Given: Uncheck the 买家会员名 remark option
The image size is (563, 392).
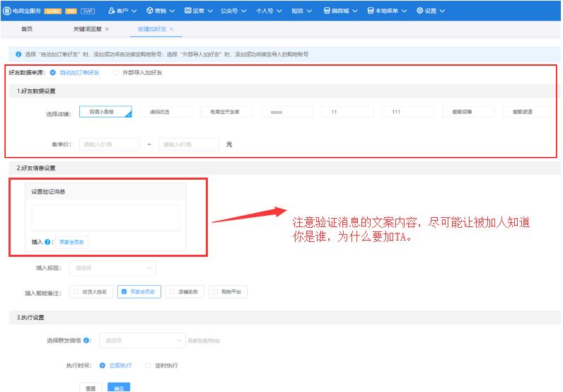Looking at the screenshot, I should 139,292.
